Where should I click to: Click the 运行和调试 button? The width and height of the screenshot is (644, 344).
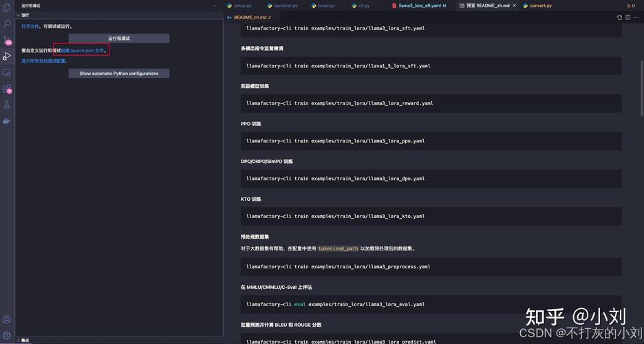pos(119,38)
